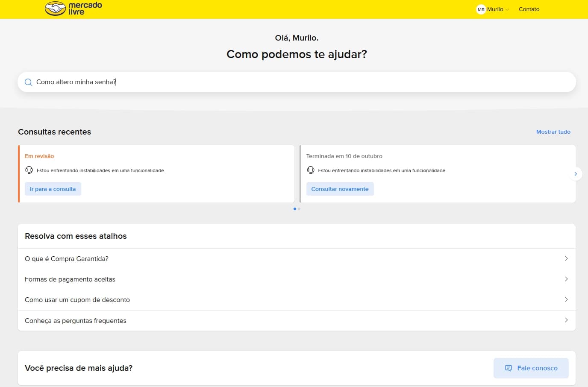Click the chat icon in Fale conosco button
Viewport: 588px width, 387px height.
[509, 368]
